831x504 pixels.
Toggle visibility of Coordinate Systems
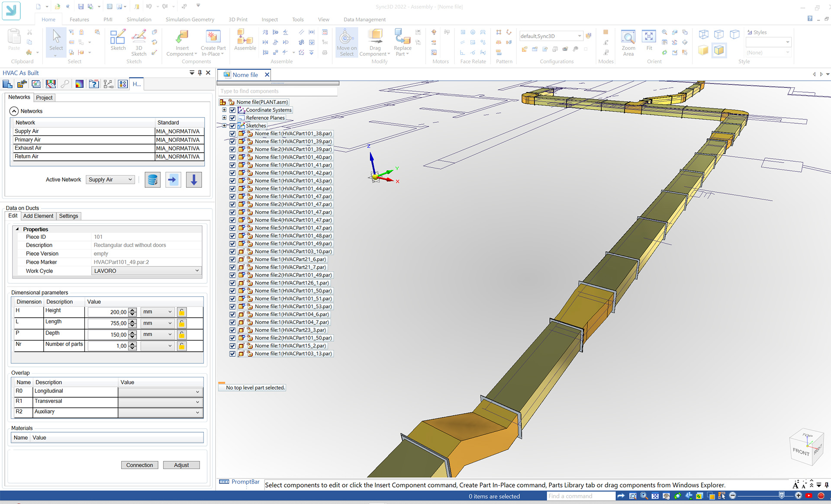232,110
